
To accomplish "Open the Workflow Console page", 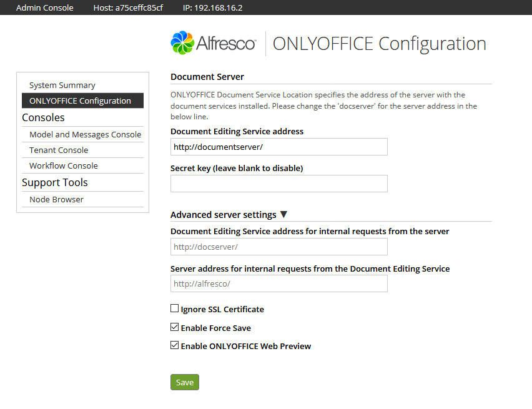I will tap(64, 165).
